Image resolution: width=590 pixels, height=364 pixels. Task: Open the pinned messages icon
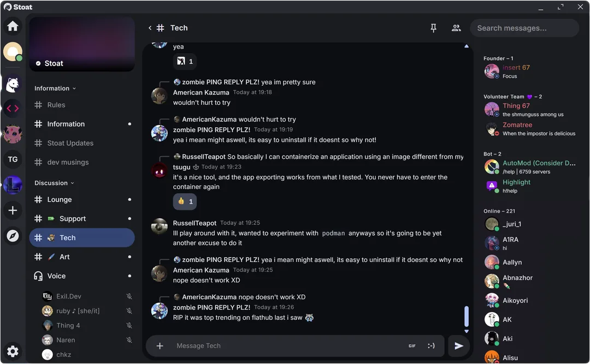[x=433, y=28]
